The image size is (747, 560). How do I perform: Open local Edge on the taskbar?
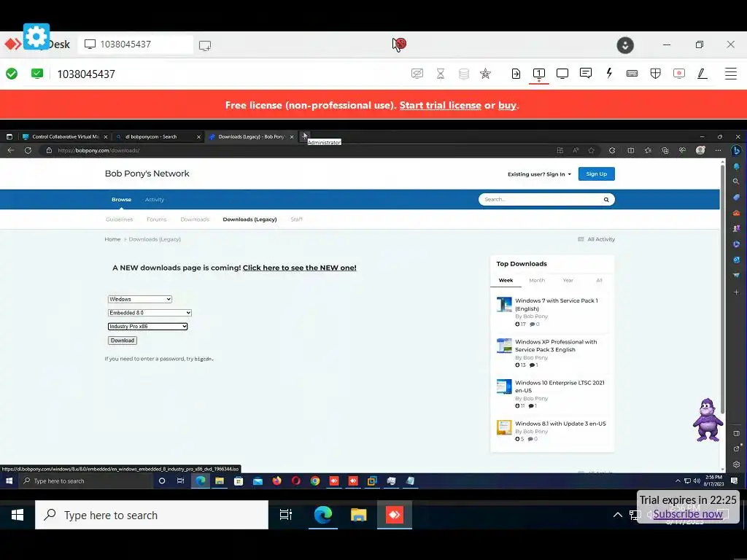tap(323, 515)
